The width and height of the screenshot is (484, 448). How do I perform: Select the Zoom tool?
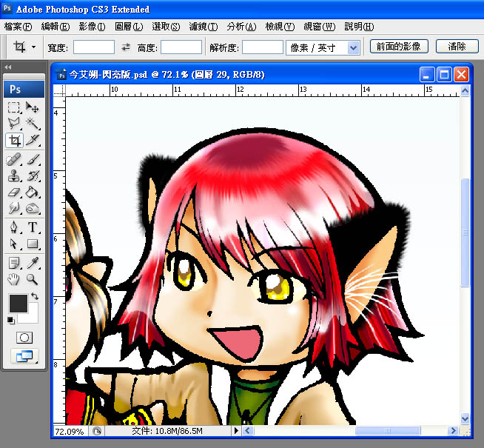(x=33, y=279)
